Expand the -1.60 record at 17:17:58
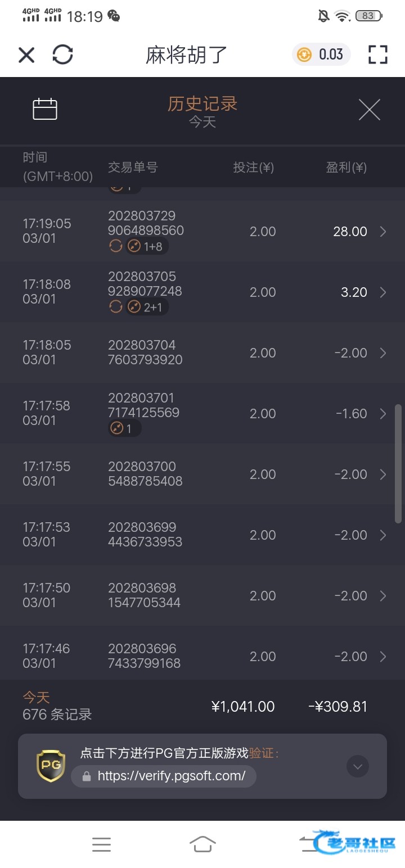This screenshot has width=405, height=868. pyautogui.click(x=383, y=414)
